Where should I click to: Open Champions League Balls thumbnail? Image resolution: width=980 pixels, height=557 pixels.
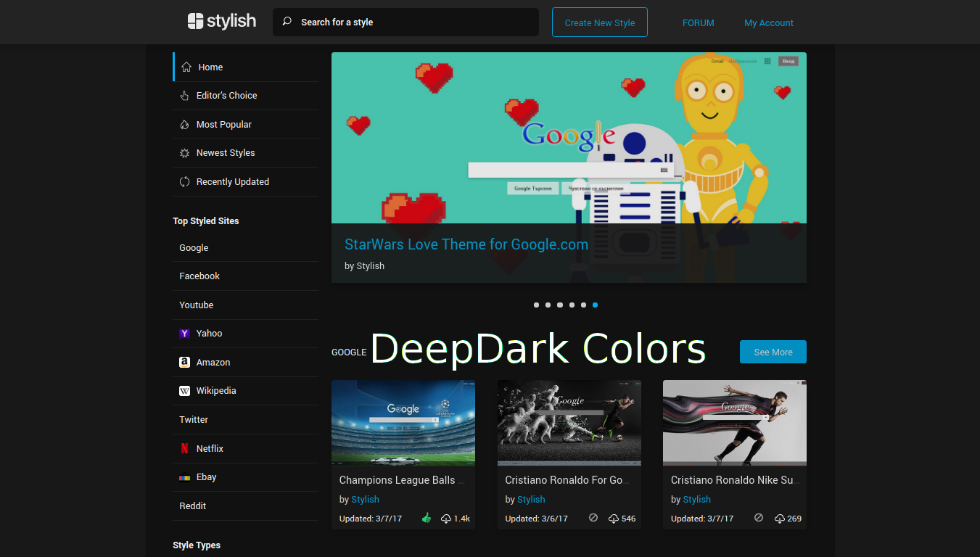coord(403,423)
